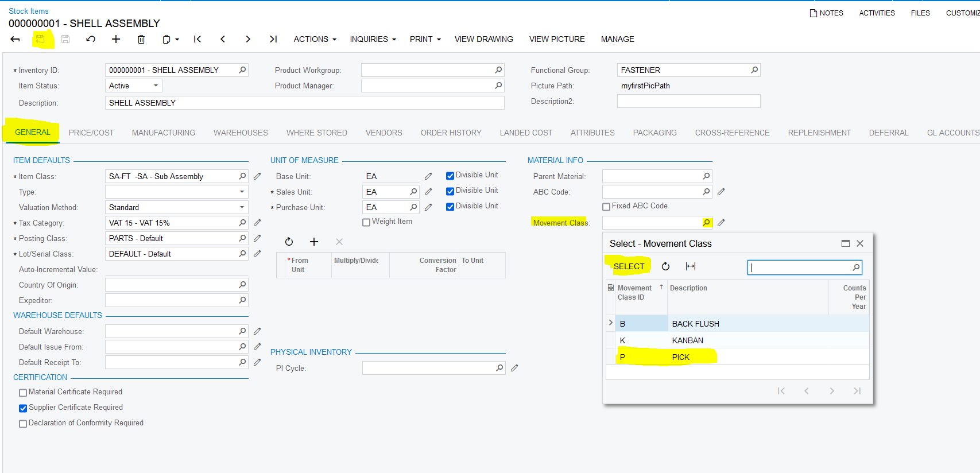Check the Material Certificate Required box
The width and height of the screenshot is (980, 473).
pyautogui.click(x=23, y=393)
